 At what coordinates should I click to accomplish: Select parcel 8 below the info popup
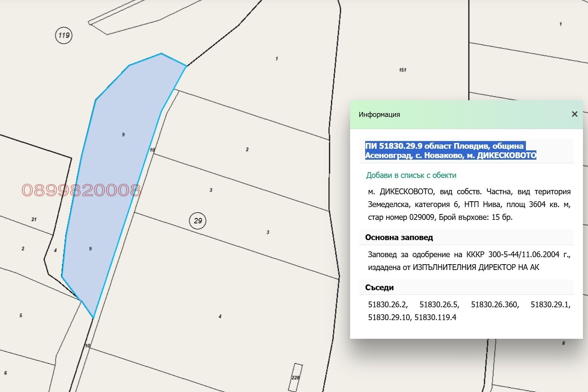click(563, 343)
